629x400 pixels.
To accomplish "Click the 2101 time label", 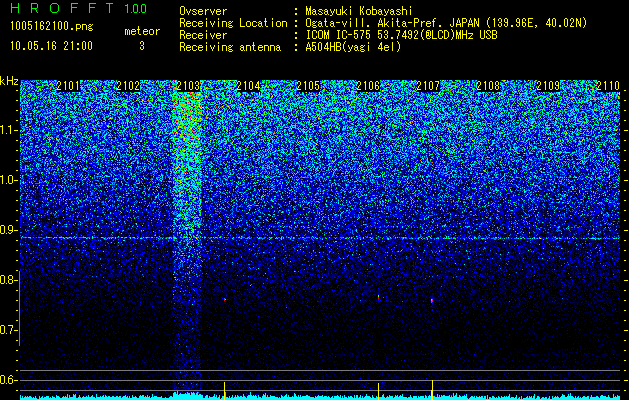I will [x=68, y=86].
